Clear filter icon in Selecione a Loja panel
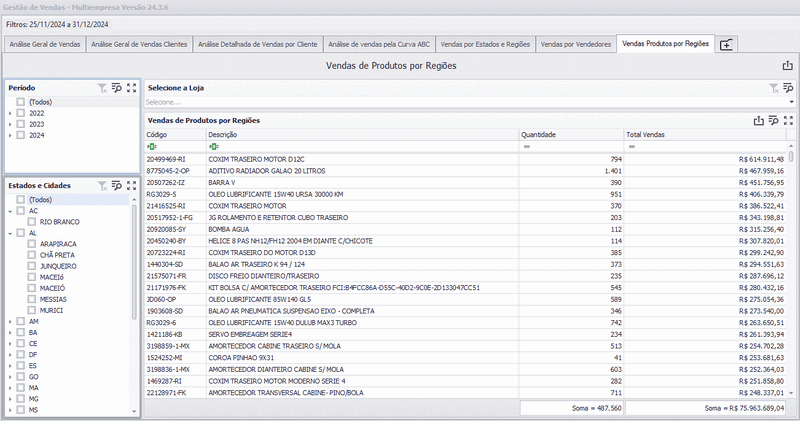 coord(774,88)
